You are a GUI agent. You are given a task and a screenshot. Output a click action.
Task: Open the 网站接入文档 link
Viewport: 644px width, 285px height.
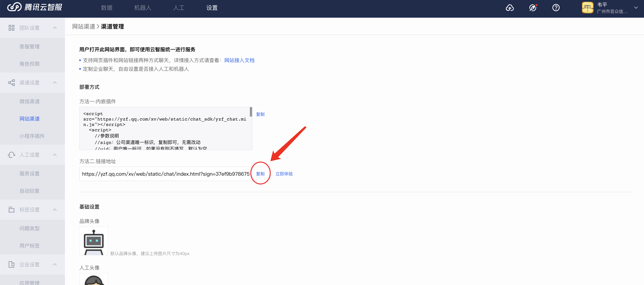click(x=239, y=60)
